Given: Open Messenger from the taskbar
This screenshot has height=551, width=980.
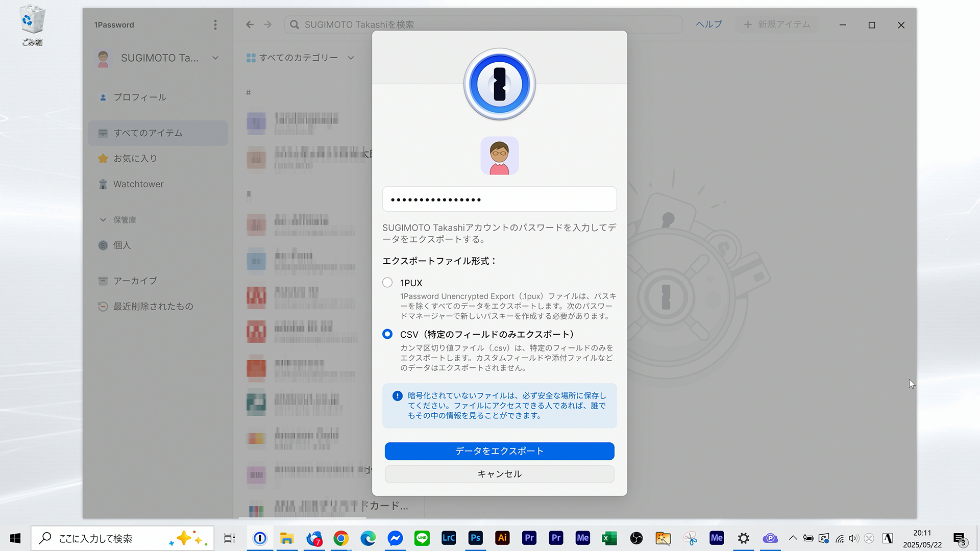Looking at the screenshot, I should pos(395,538).
